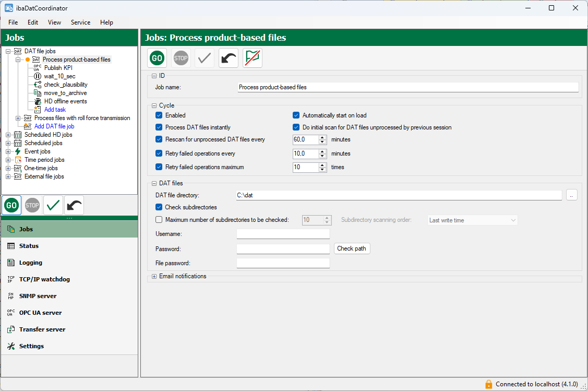Screen dimensions: 588x391
Task: Toggle Retry failed operations every checkbox
Action: [159, 153]
